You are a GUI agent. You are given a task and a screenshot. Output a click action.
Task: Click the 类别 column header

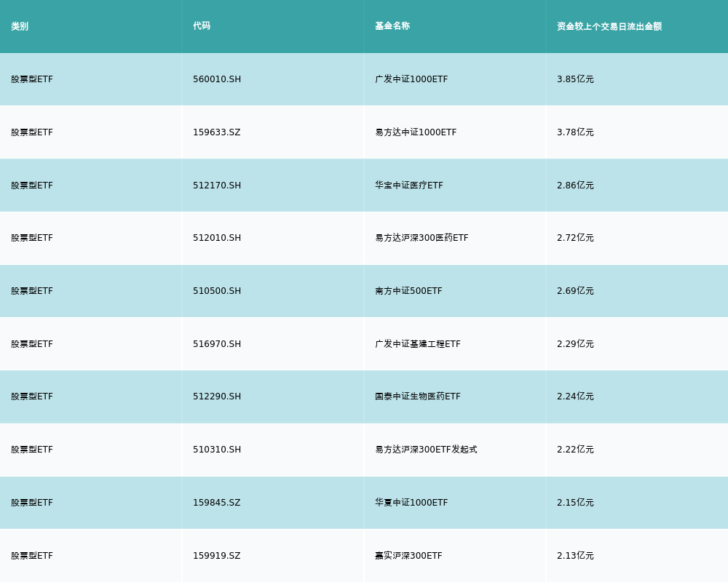pos(20,26)
